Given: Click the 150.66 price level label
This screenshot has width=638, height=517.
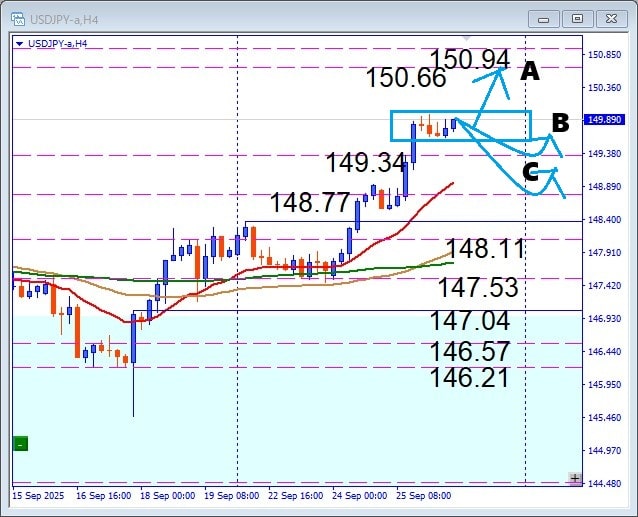Looking at the screenshot, I should 405,78.
